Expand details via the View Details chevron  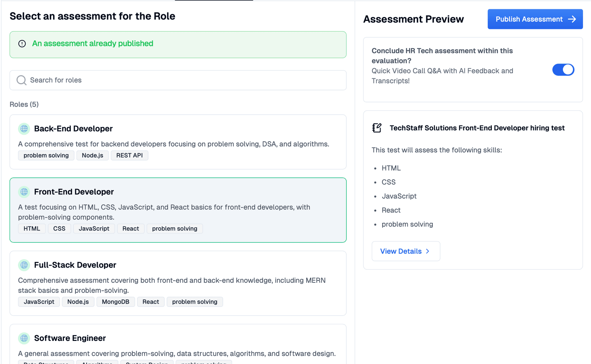tap(427, 251)
